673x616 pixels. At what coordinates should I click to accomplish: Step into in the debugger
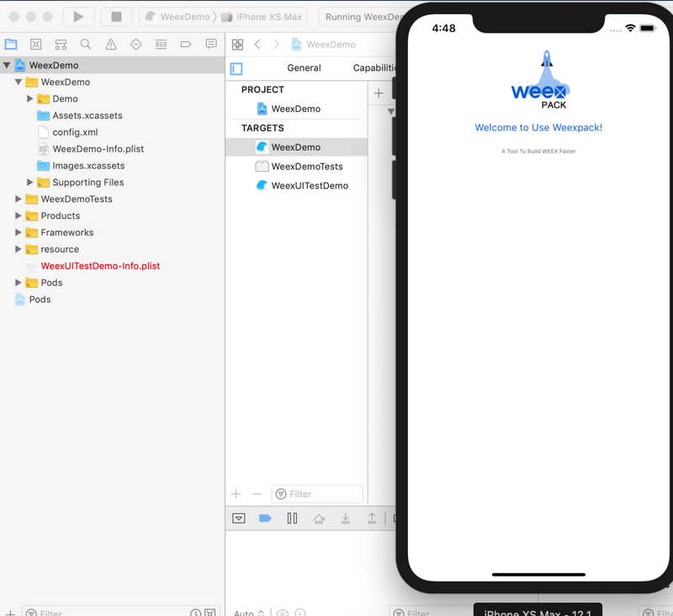[346, 518]
